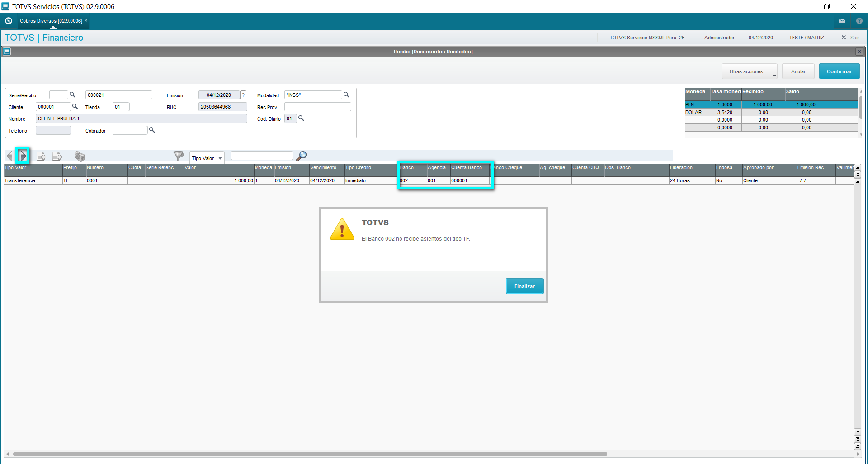Open lookup magnifier next to Cobrador field
Image resolution: width=868 pixels, height=464 pixels.
tap(152, 130)
